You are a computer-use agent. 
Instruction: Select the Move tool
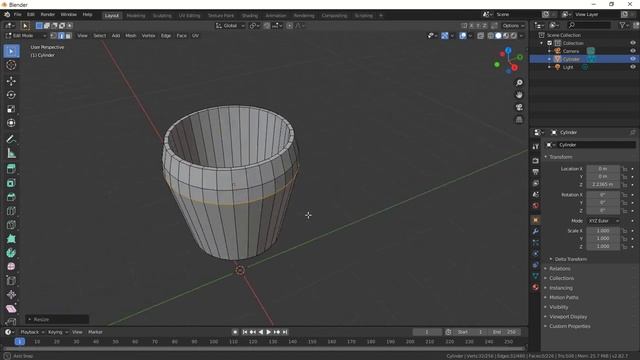(11, 81)
